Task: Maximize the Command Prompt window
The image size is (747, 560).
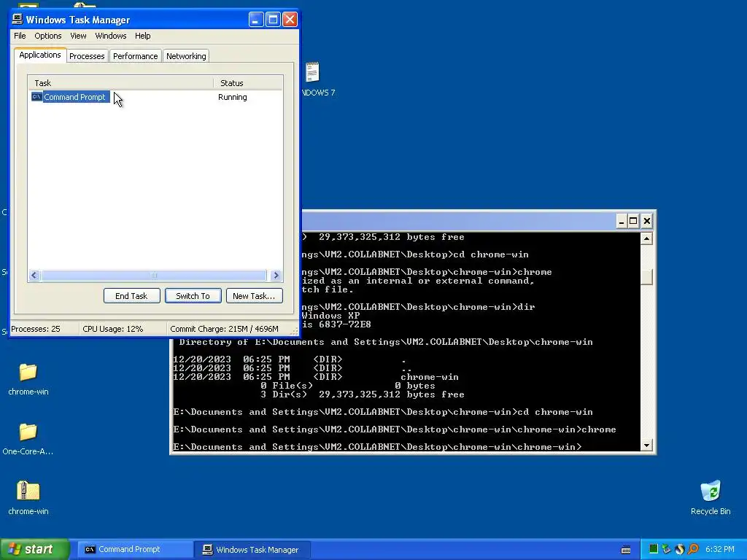Action: coord(633,221)
